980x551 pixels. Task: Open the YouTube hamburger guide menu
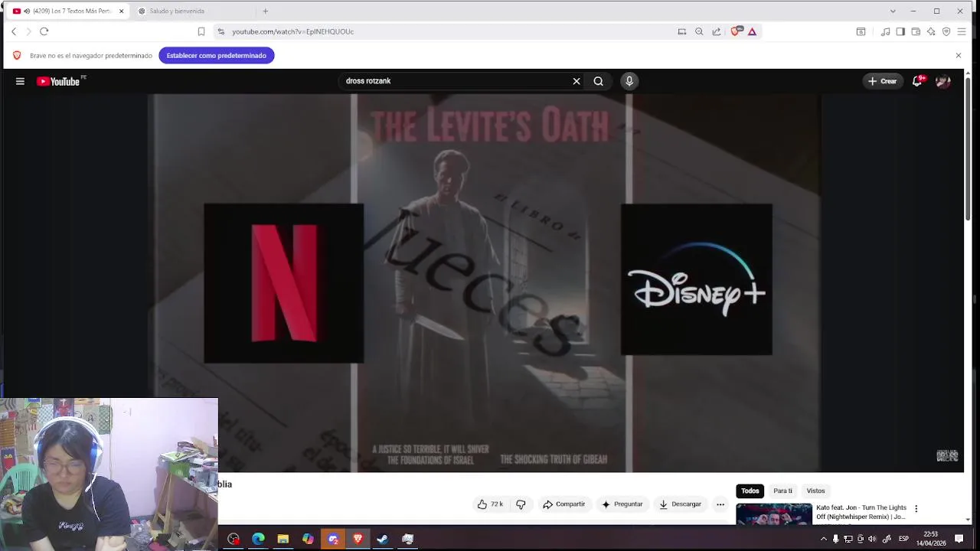20,81
